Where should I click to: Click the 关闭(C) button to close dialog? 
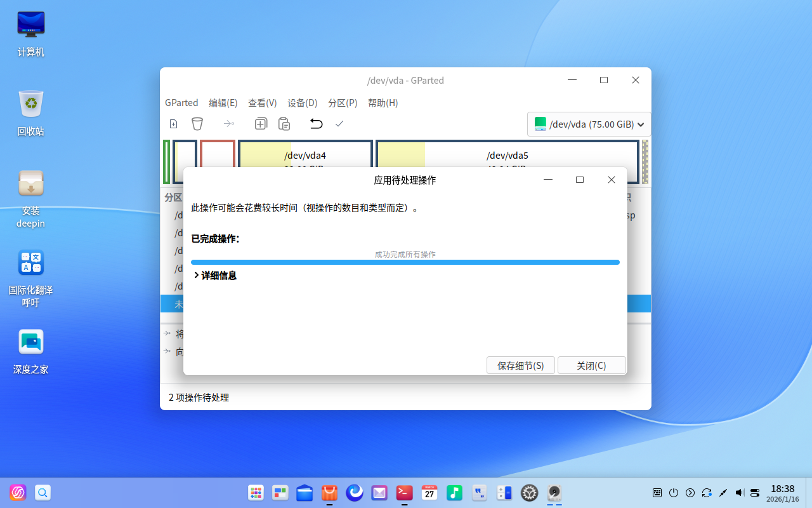(591, 365)
